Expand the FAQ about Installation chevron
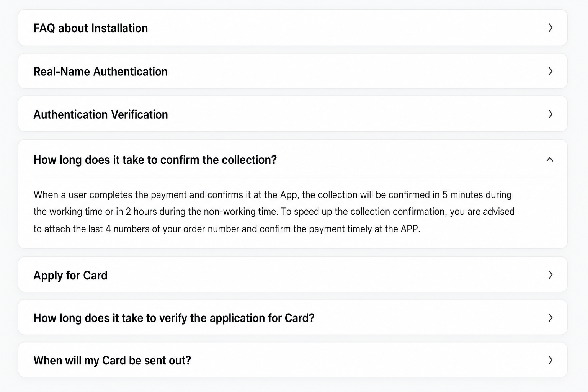 [550, 28]
